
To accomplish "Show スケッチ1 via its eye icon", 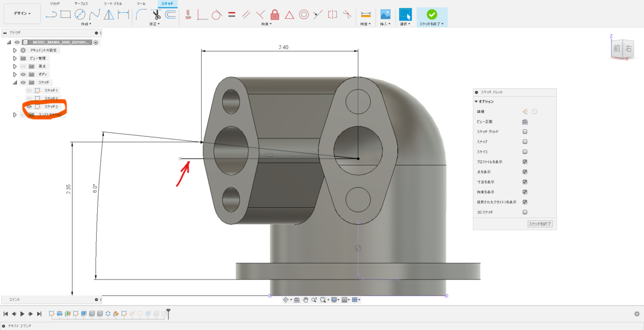I will (30, 91).
